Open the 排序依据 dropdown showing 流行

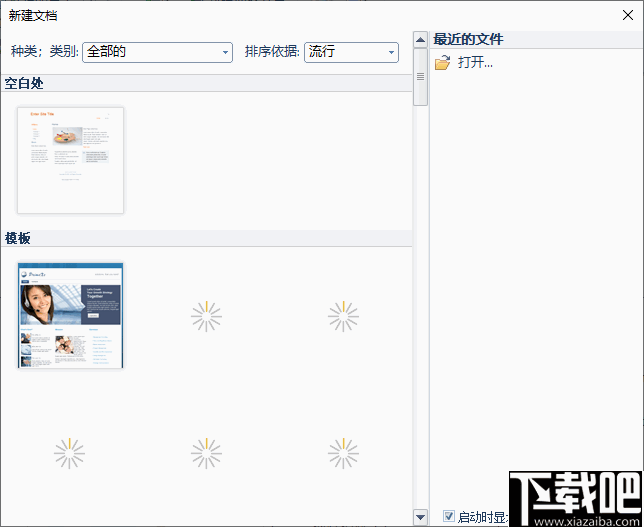351,52
